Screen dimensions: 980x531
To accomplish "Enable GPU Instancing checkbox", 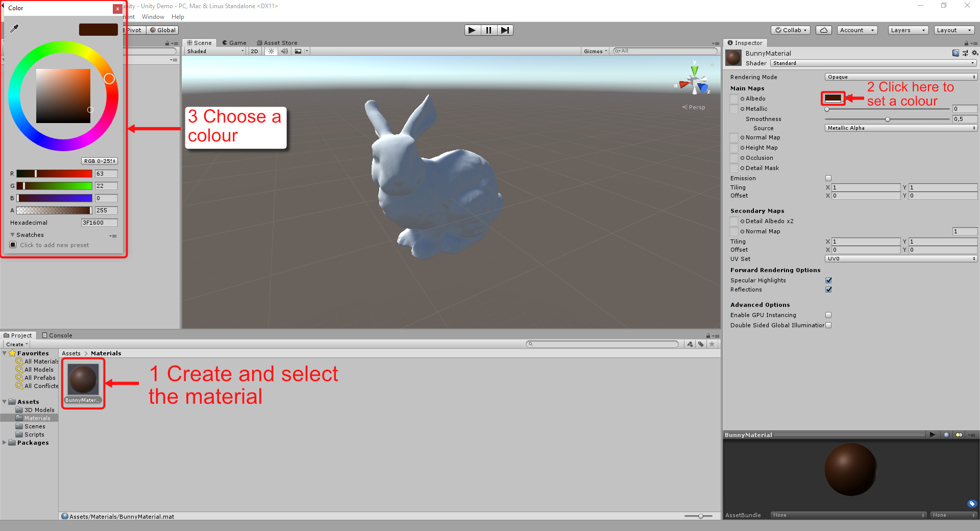I will point(828,315).
